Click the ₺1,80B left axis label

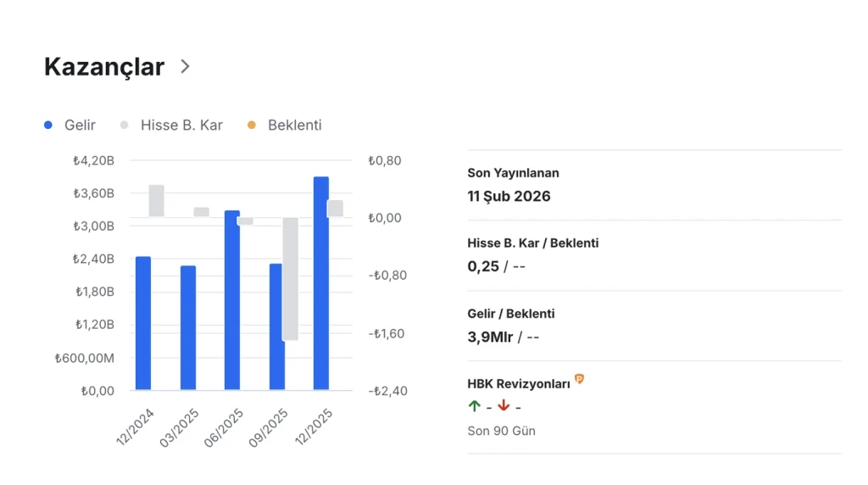point(95,292)
